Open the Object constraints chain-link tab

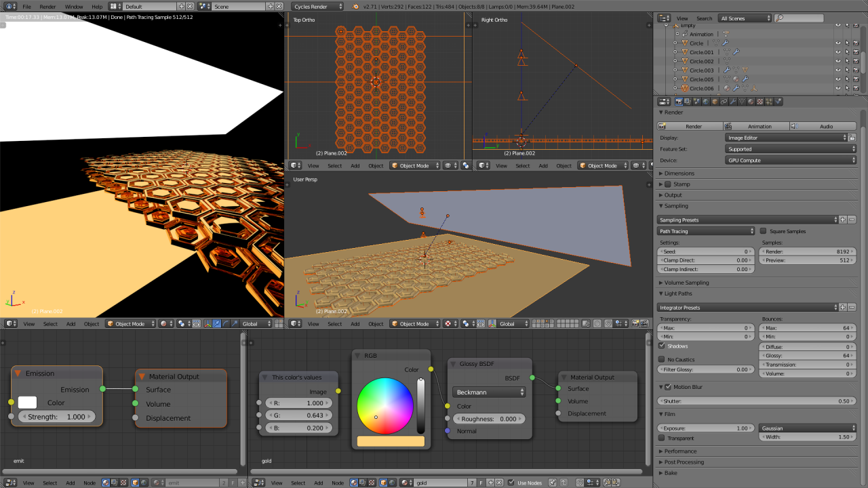point(724,102)
